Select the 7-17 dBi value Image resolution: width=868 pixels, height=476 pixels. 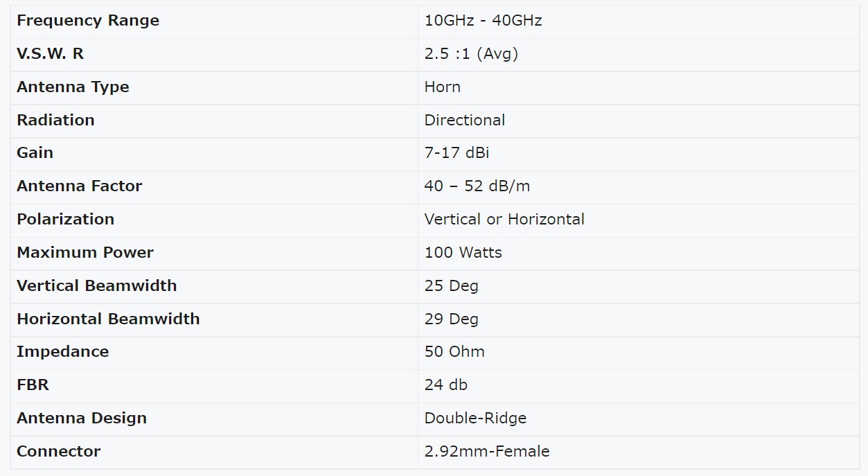click(x=457, y=153)
